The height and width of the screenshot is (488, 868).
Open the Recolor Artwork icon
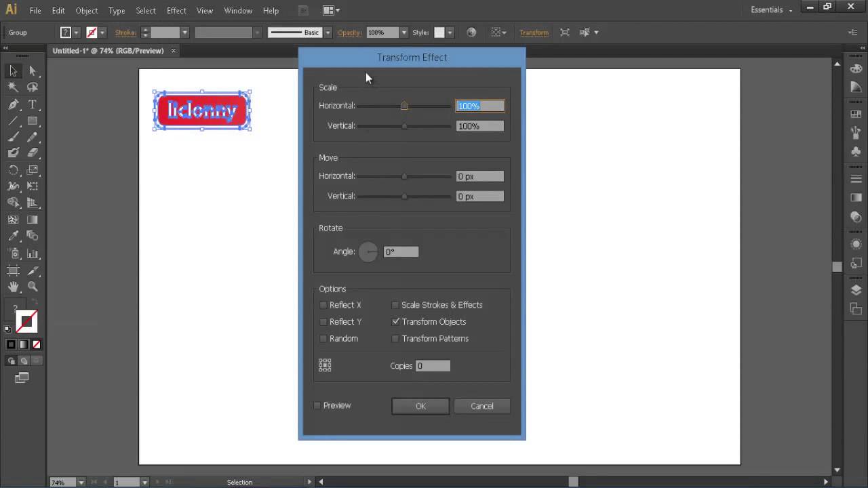(x=471, y=32)
